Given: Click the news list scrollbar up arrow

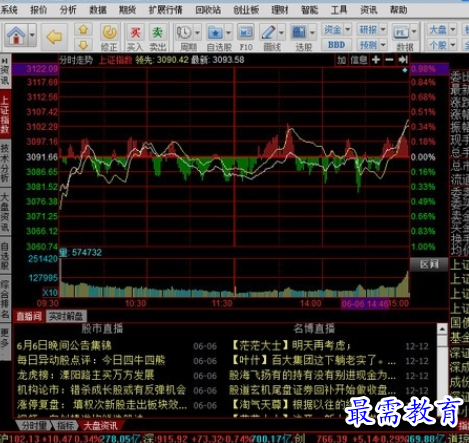Looking at the screenshot, I should [x=442, y=329].
